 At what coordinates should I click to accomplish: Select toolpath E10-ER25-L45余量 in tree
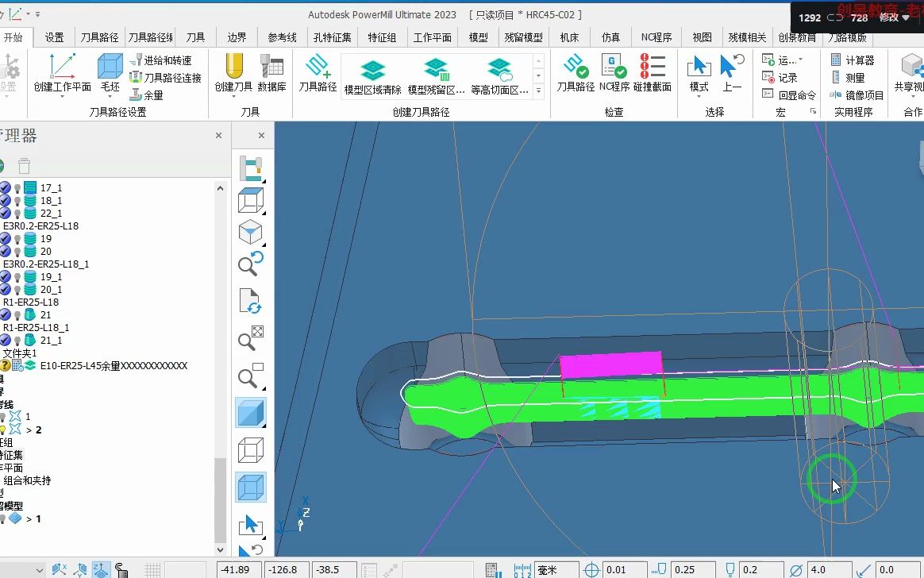click(114, 366)
